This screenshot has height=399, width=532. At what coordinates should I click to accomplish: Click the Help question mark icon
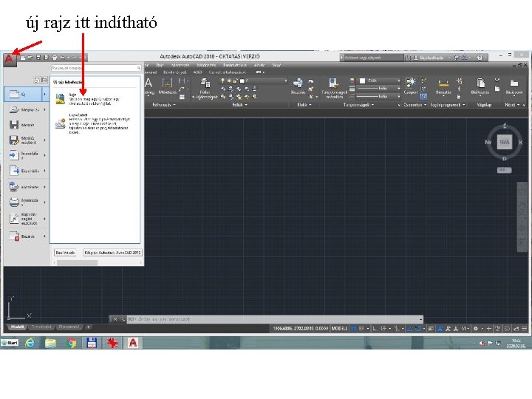[x=480, y=58]
